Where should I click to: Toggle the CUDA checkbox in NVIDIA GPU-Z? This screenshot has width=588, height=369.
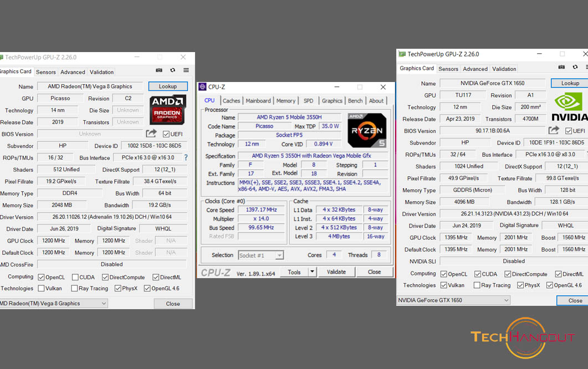[477, 274]
